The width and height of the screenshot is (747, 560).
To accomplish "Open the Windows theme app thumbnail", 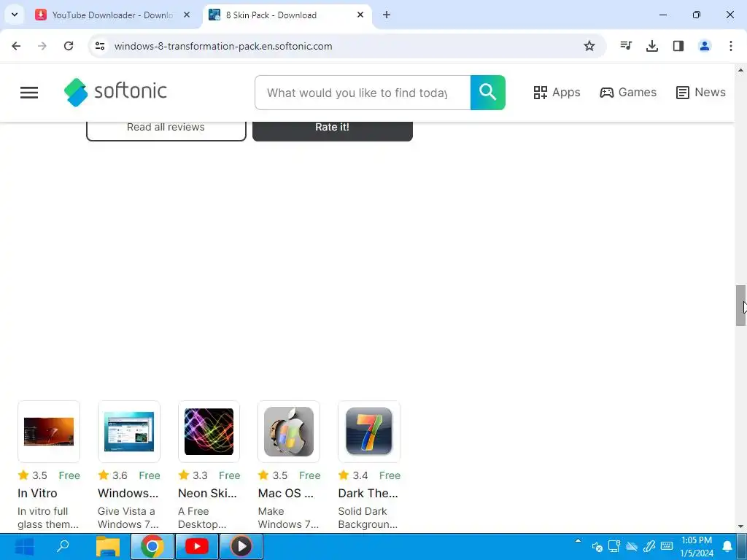I will click(x=128, y=432).
